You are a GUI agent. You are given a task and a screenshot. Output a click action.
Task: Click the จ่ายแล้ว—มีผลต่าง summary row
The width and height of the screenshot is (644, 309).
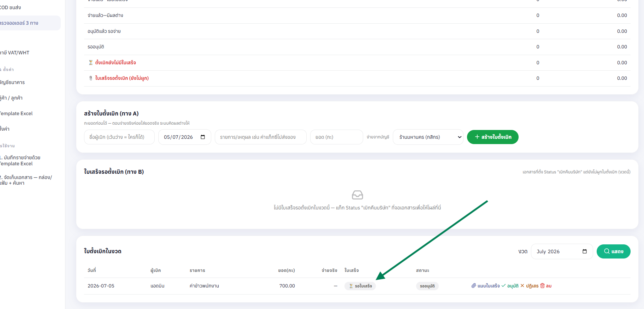357,16
